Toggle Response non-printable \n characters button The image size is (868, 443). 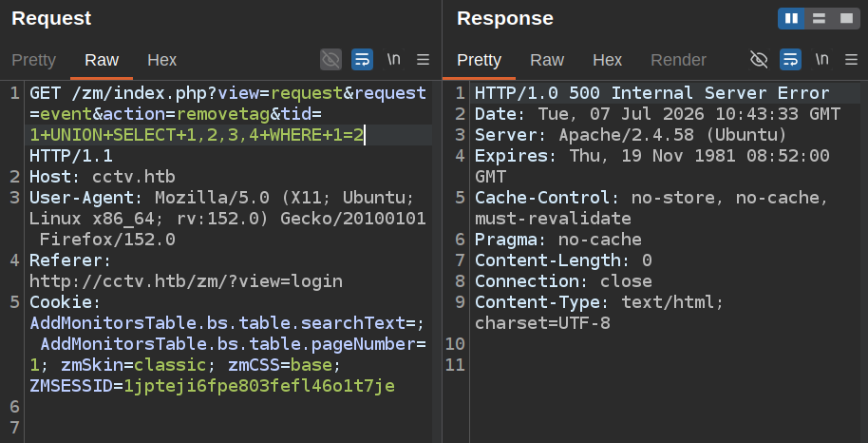[x=822, y=59]
